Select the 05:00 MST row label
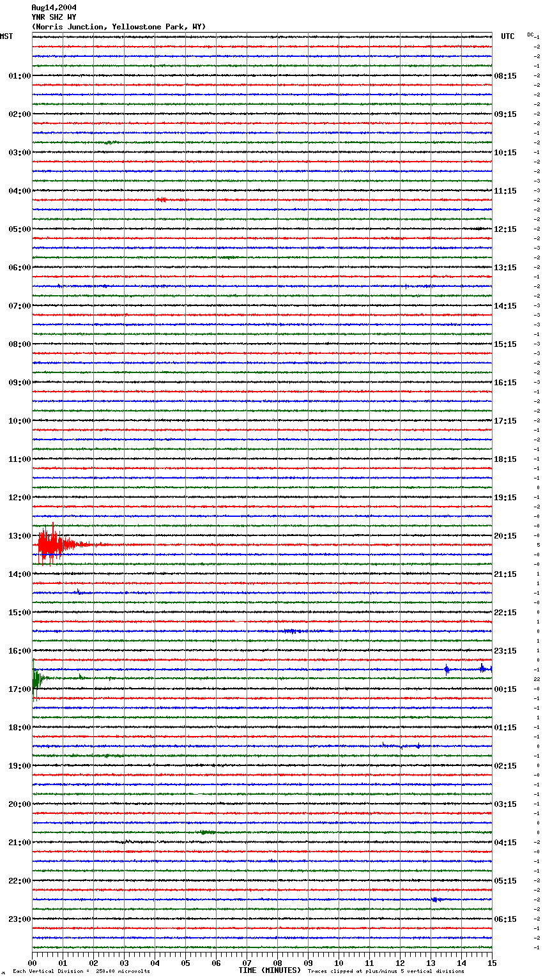Screen dimensions: 543x980 point(20,229)
